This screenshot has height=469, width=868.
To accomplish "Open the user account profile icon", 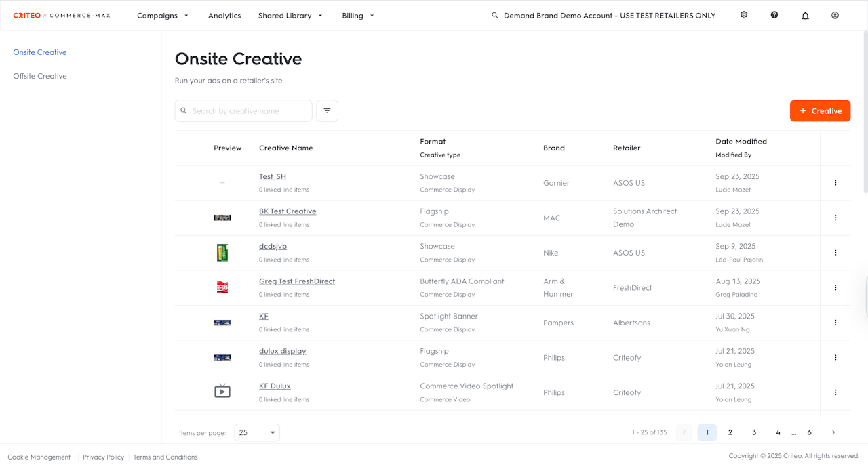I will 835,15.
